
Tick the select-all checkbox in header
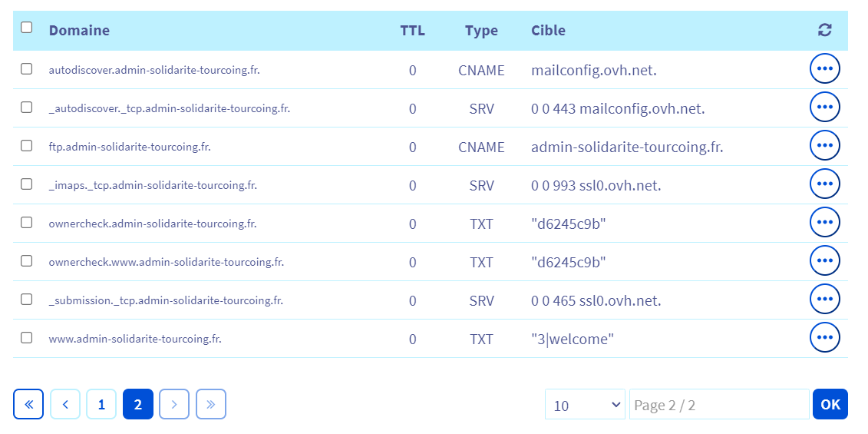[x=27, y=28]
